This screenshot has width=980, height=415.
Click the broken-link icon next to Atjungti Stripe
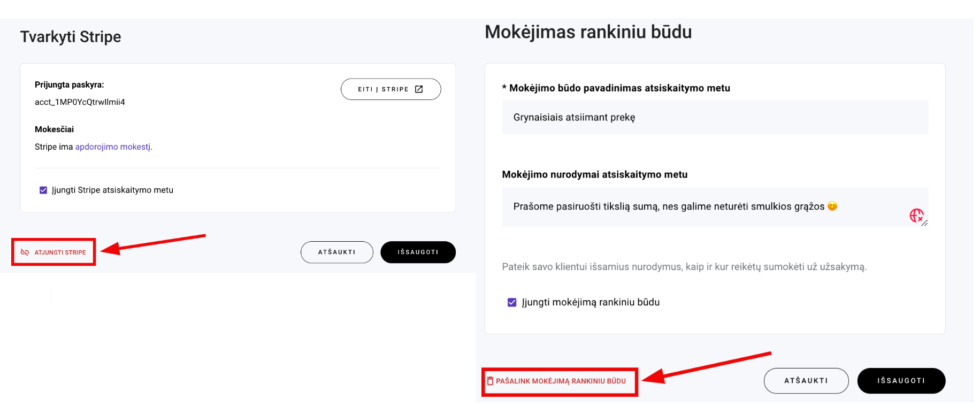[x=25, y=252]
